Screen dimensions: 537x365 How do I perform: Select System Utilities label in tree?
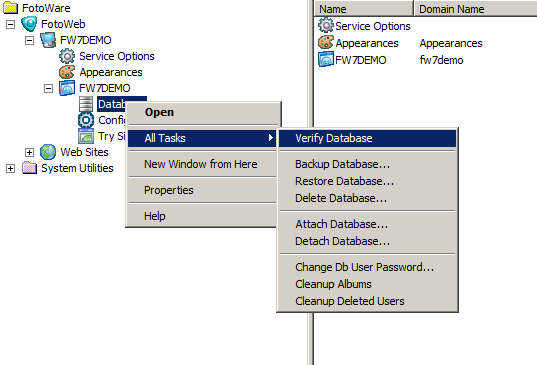pos(77,168)
